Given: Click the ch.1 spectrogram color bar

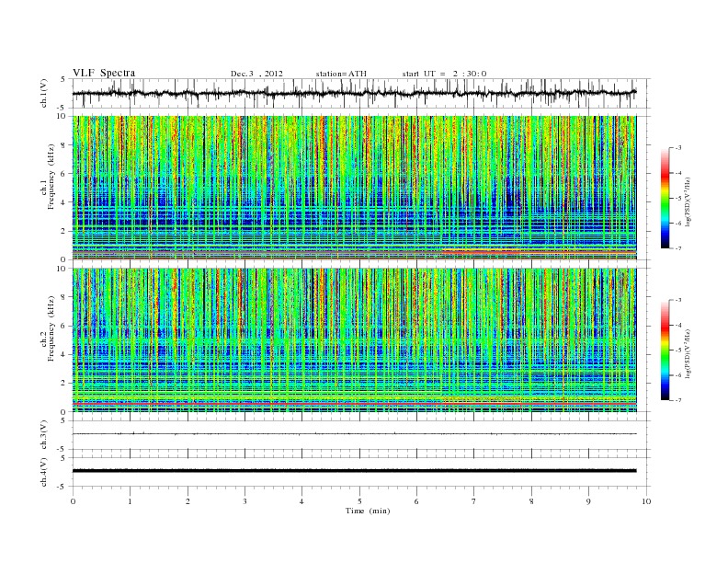Looking at the screenshot, I should (x=665, y=198).
